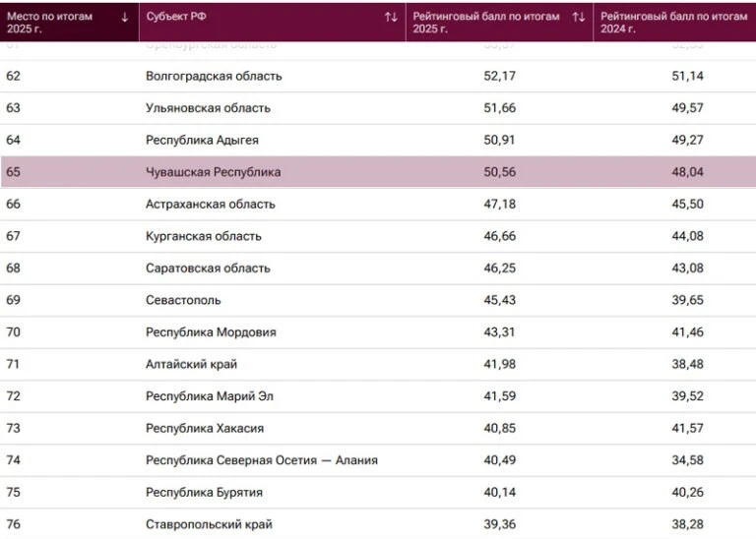The height and width of the screenshot is (539, 756).
Task: Choose the Республика Марий Эл row
Action: (x=378, y=396)
